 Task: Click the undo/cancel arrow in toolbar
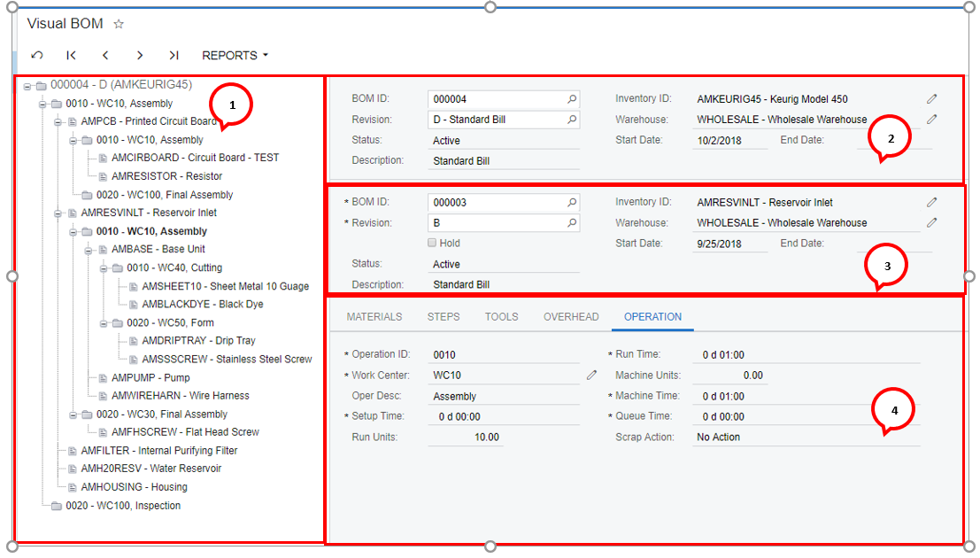point(37,55)
